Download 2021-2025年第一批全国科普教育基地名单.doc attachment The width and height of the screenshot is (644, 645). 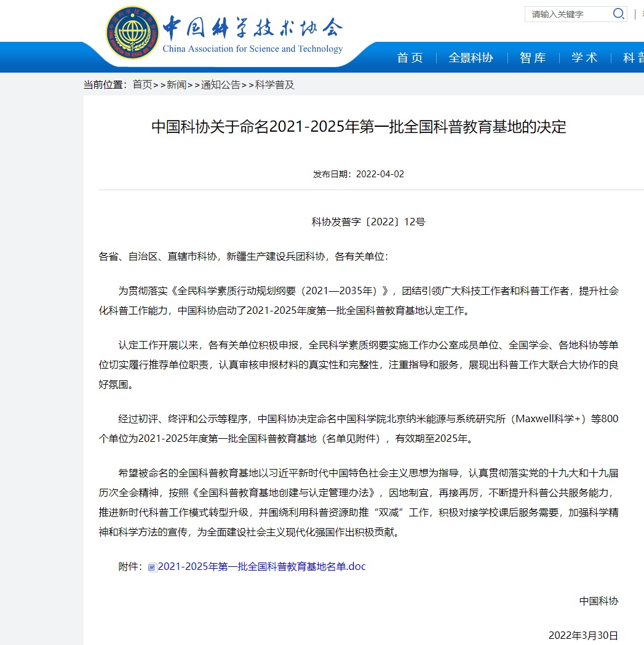coord(262,566)
